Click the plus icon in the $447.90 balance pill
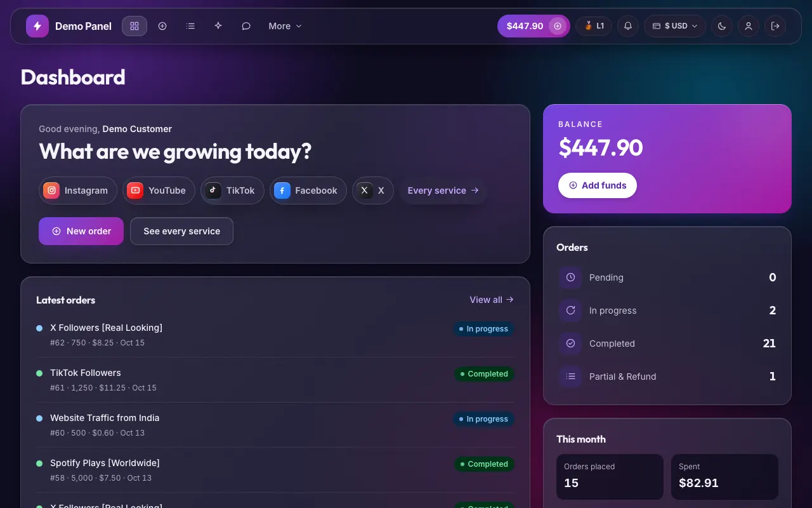 tap(558, 26)
